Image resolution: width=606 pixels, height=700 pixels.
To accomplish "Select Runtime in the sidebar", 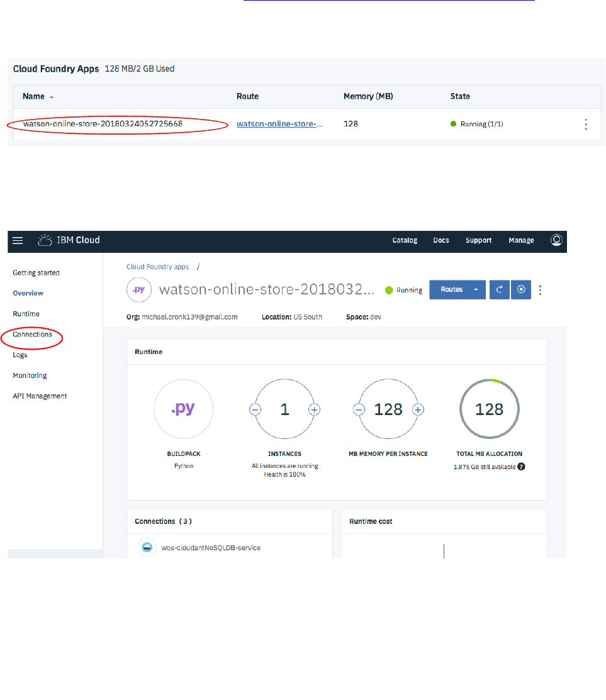I will [26, 314].
